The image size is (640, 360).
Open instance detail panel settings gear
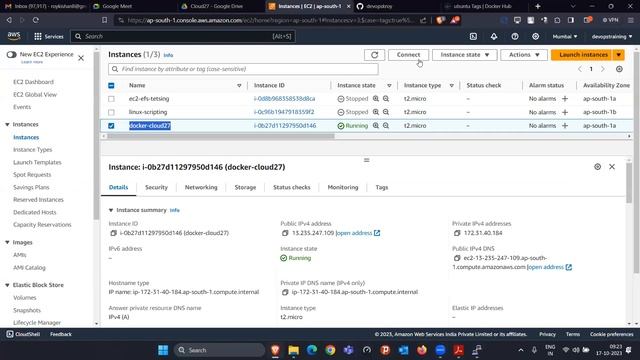point(598,167)
